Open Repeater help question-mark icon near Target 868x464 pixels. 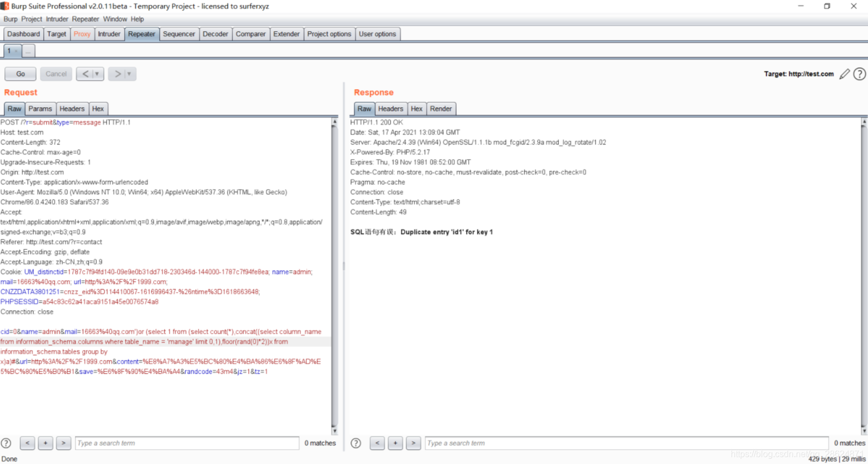tap(860, 74)
